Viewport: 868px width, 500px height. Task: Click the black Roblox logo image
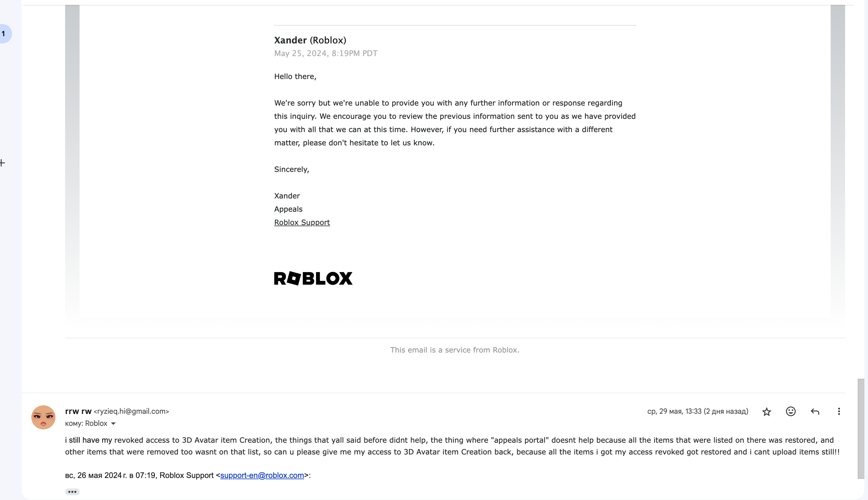[313, 278]
